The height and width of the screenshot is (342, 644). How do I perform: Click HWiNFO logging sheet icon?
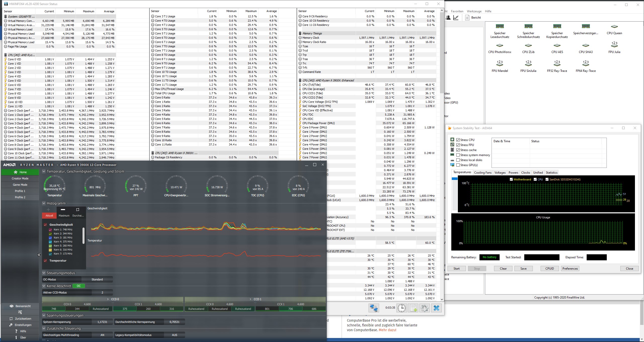tap(413, 308)
